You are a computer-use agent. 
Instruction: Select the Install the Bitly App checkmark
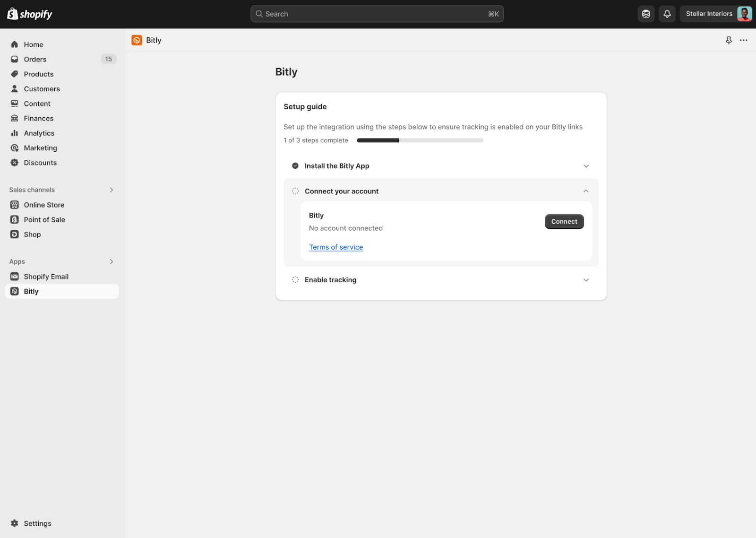tap(295, 165)
